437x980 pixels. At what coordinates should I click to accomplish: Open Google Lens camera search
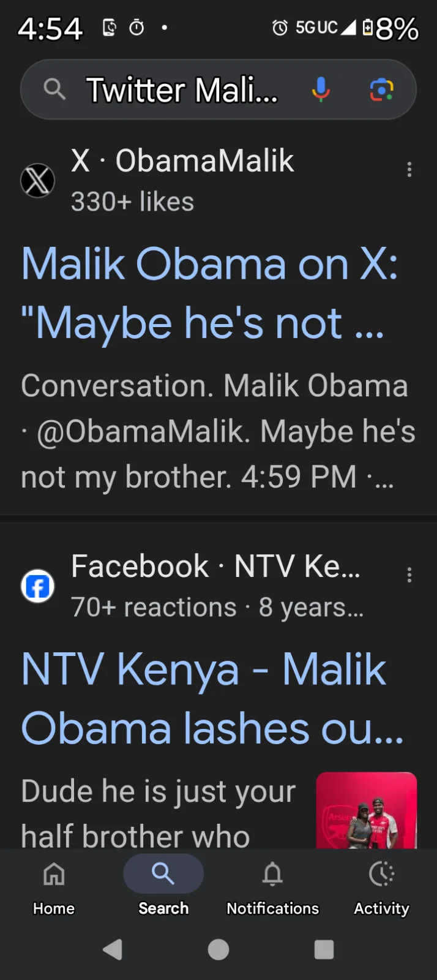(x=381, y=89)
